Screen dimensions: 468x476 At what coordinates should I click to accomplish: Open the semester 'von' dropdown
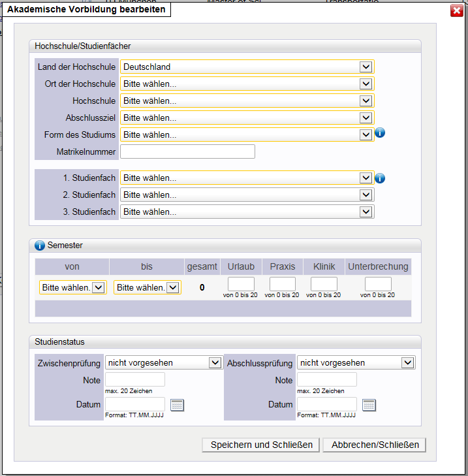point(72,287)
